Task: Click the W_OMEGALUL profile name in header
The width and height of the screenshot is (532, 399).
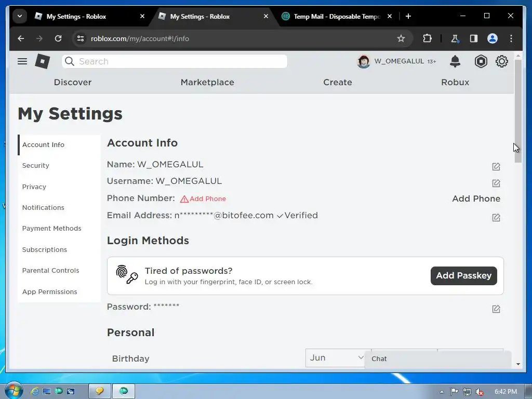Action: tap(399, 61)
